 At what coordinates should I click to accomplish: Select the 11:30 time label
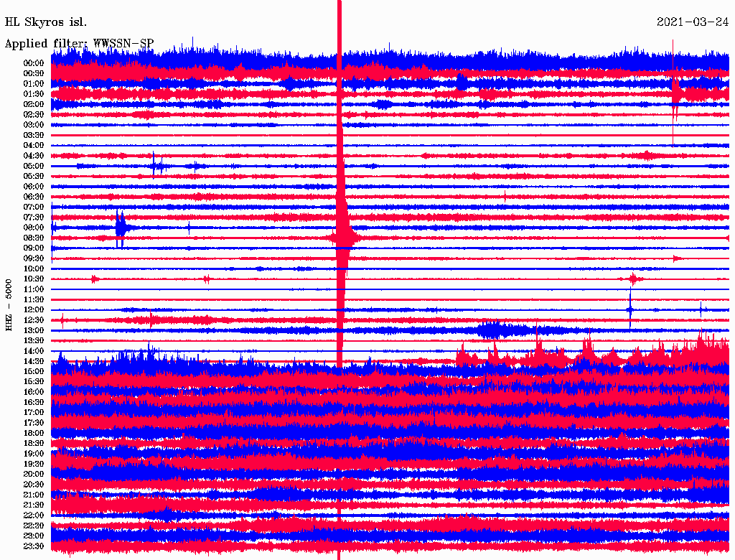[34, 299]
